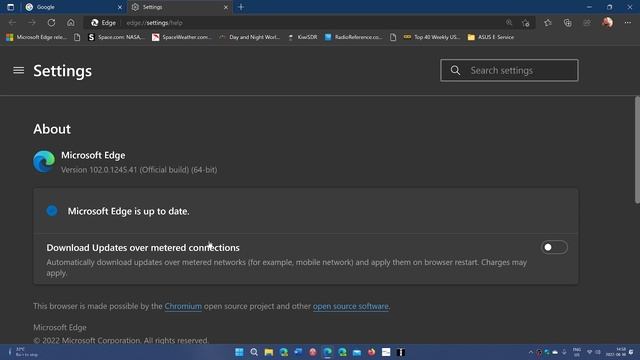Open the open source software link

351,306
